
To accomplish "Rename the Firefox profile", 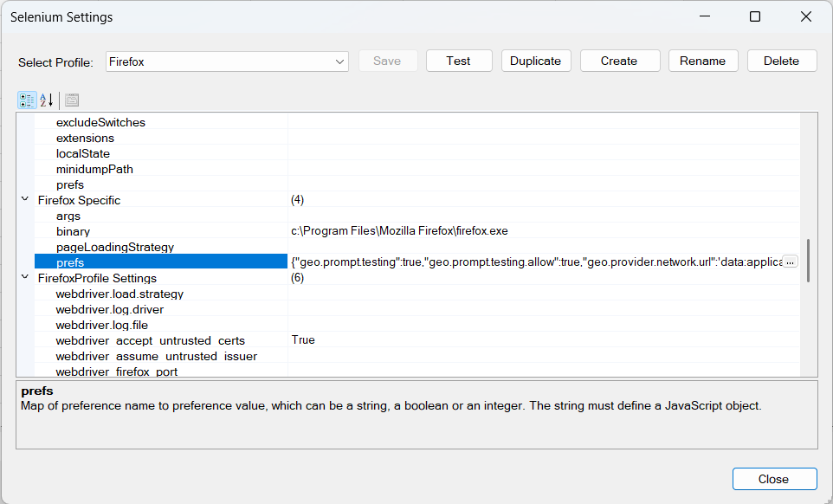I will click(x=702, y=61).
